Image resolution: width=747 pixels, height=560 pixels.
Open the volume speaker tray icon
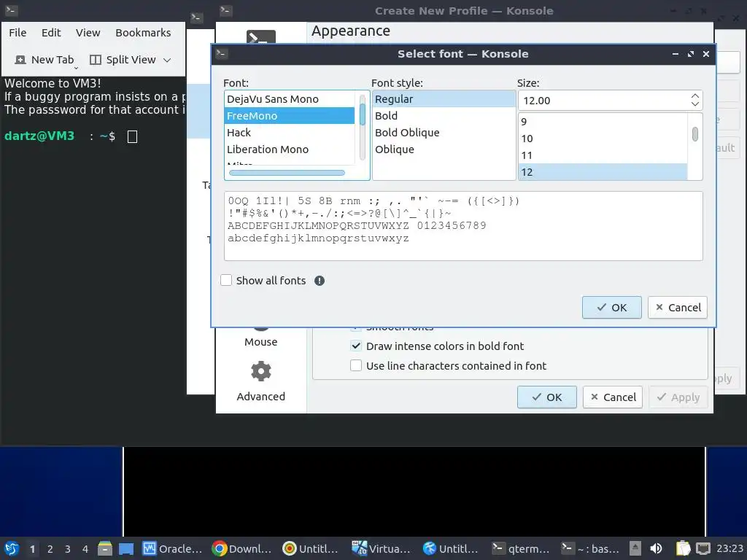(656, 548)
